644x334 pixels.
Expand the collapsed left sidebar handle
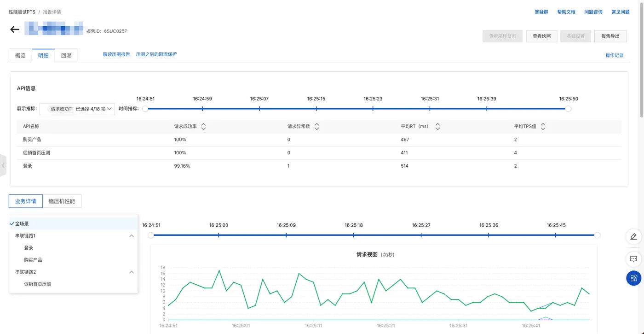3,165
